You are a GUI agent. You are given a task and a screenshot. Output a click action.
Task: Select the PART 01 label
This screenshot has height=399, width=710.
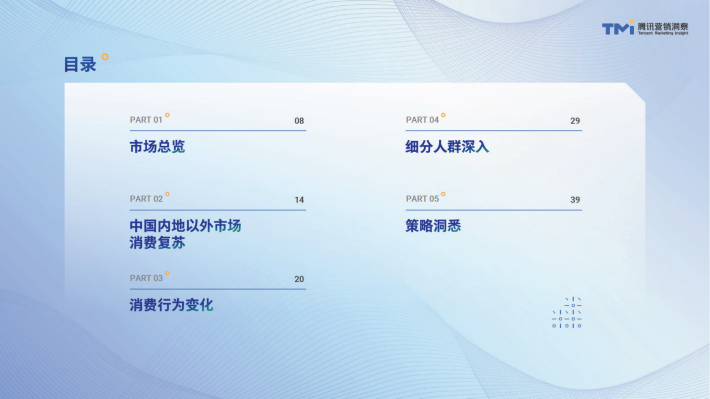click(x=146, y=120)
